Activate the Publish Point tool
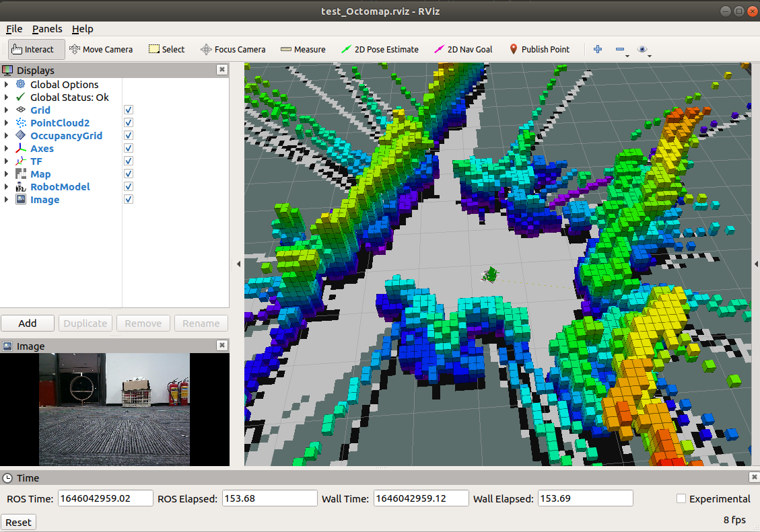 tap(539, 49)
